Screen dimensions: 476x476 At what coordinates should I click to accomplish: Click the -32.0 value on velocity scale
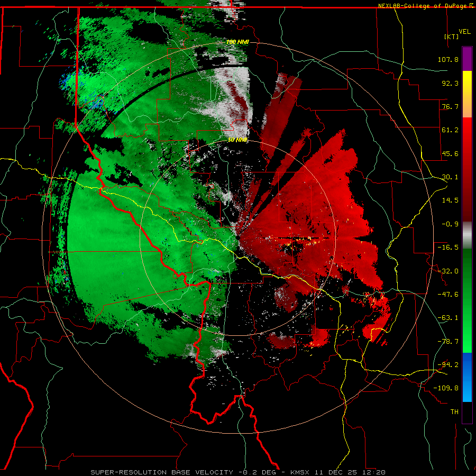pyautogui.click(x=448, y=271)
